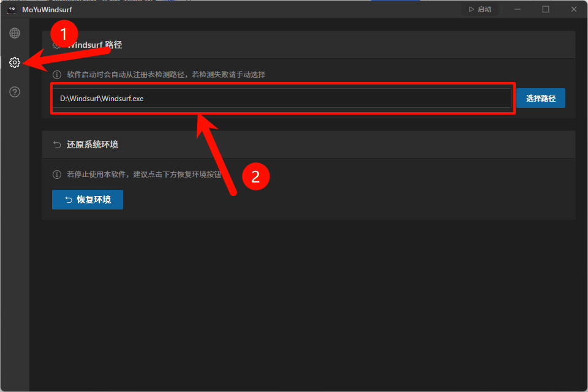
Task: Click the info icon beside the registry detection hint
Action: [x=57, y=75]
